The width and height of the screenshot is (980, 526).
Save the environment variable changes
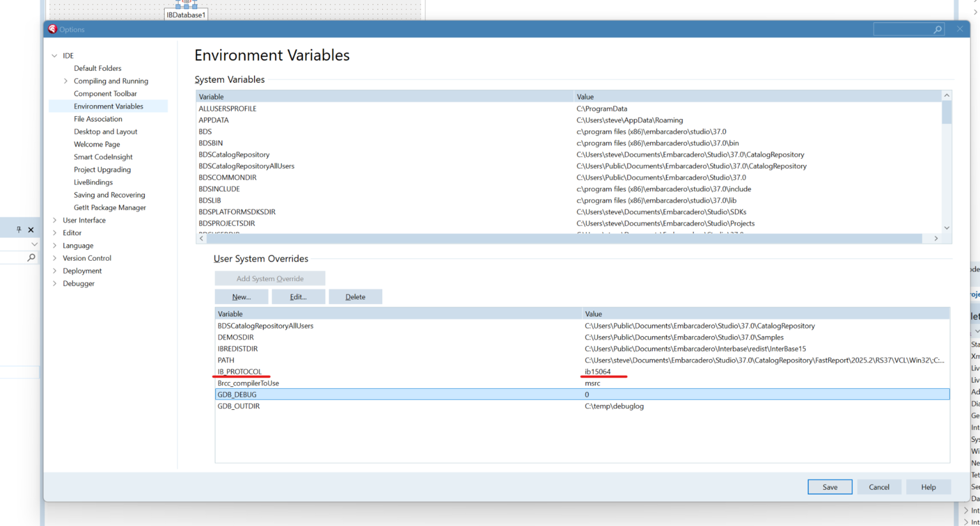(829, 487)
